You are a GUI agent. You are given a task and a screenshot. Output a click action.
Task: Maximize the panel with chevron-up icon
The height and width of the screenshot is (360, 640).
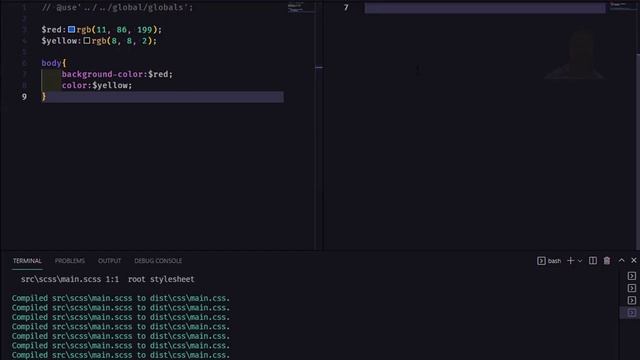(621, 260)
